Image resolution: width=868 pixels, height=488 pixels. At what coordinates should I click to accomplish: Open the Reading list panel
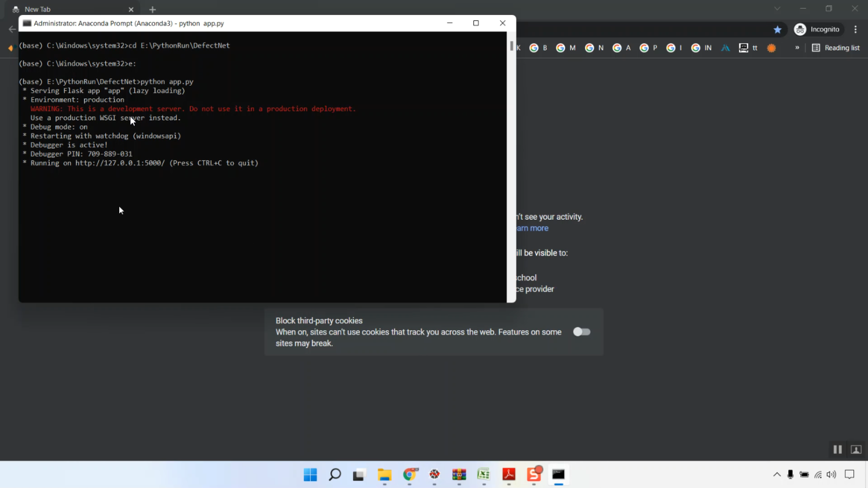point(836,48)
